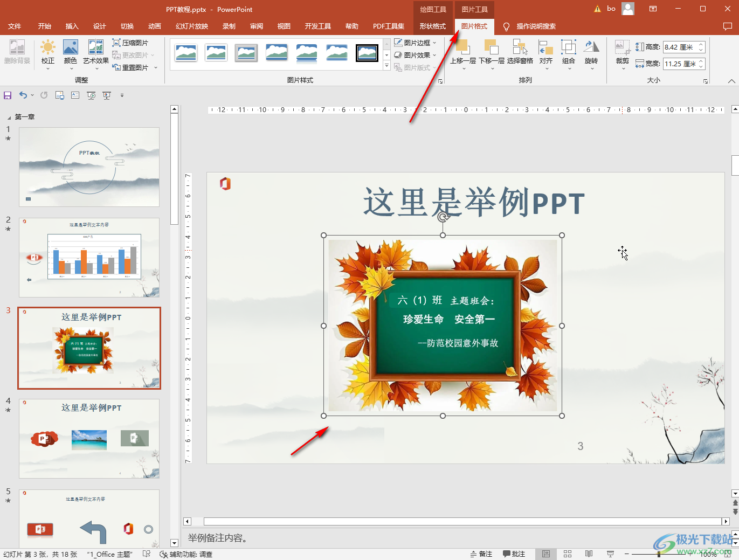Click the accessibility check status icon
Viewport: 739px width, 560px height.
point(163,554)
